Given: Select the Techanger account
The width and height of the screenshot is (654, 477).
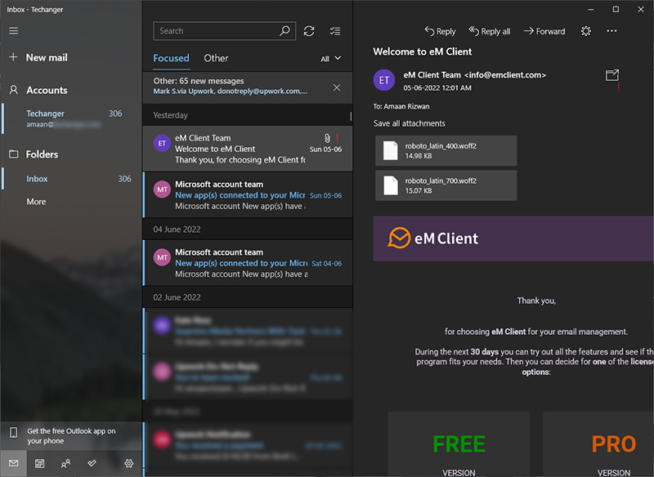Looking at the screenshot, I should click(x=72, y=118).
